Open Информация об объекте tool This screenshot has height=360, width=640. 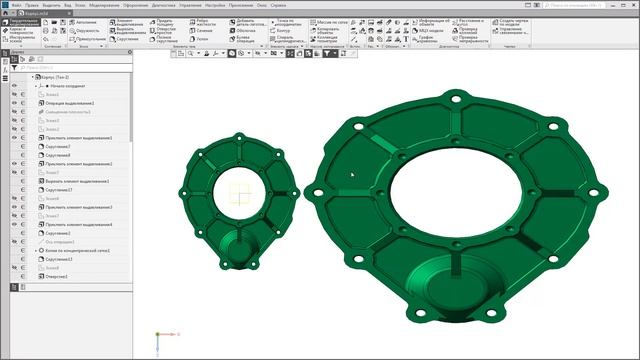pyautogui.click(x=431, y=22)
